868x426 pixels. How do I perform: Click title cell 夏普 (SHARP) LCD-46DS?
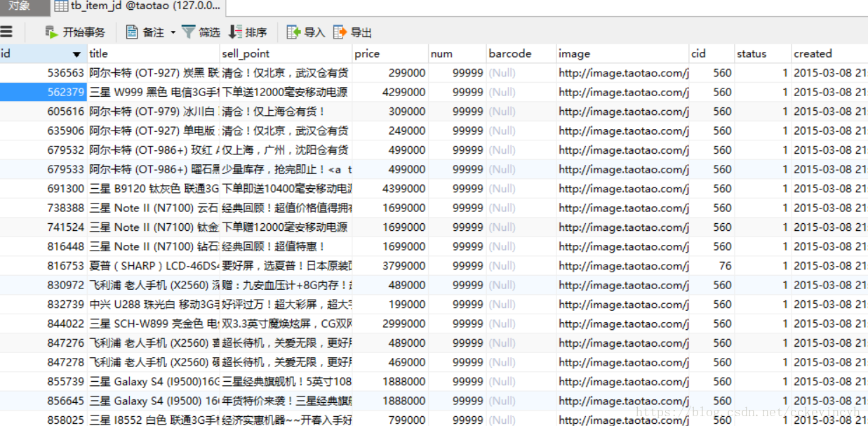(153, 266)
